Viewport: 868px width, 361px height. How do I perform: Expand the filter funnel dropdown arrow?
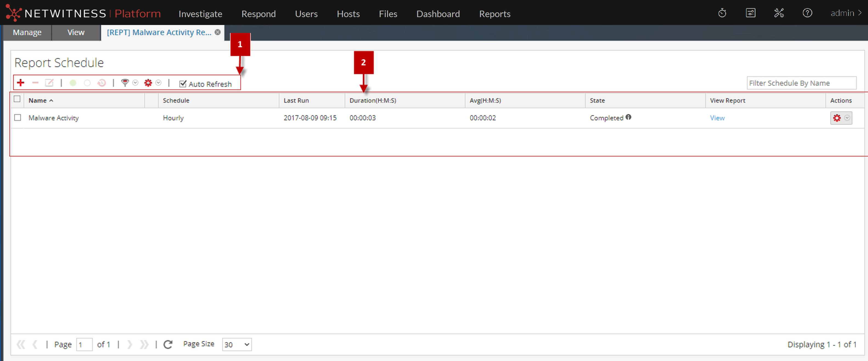click(136, 83)
